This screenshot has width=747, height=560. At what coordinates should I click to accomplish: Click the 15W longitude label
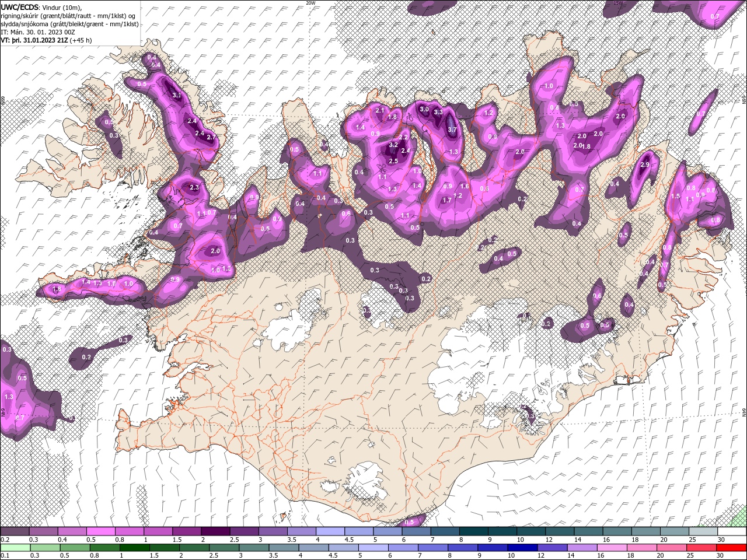point(618,3)
